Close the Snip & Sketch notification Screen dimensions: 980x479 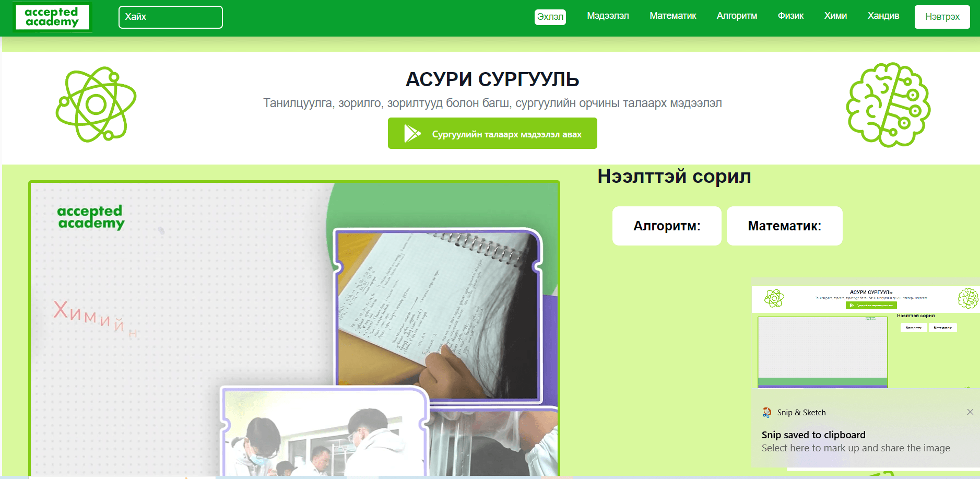pos(970,412)
